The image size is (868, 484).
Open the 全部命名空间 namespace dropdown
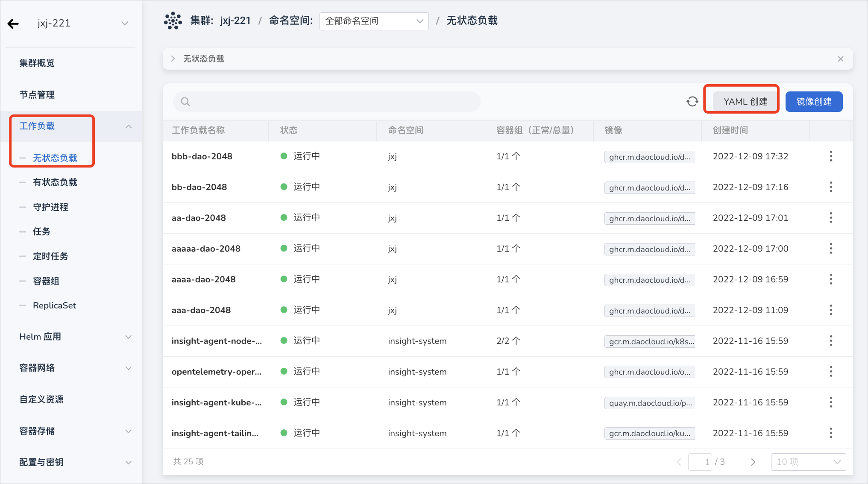[374, 21]
